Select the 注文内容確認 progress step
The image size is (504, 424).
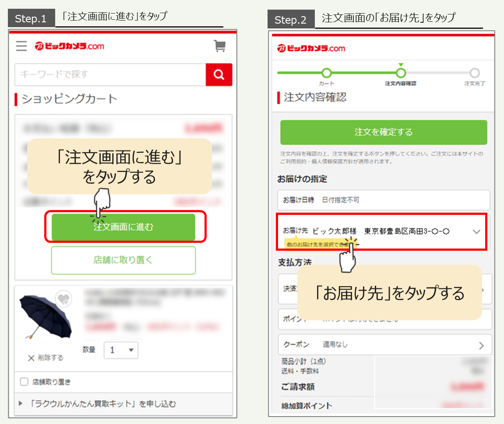[400, 73]
